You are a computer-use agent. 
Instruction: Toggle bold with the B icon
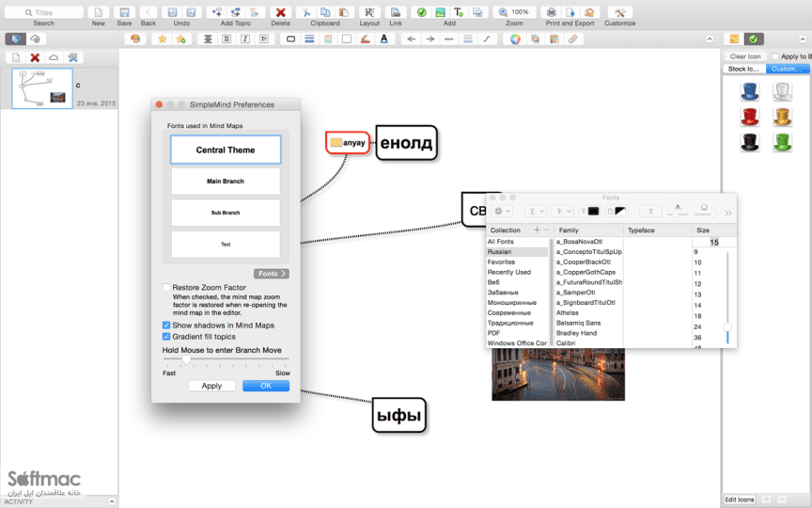(226, 39)
